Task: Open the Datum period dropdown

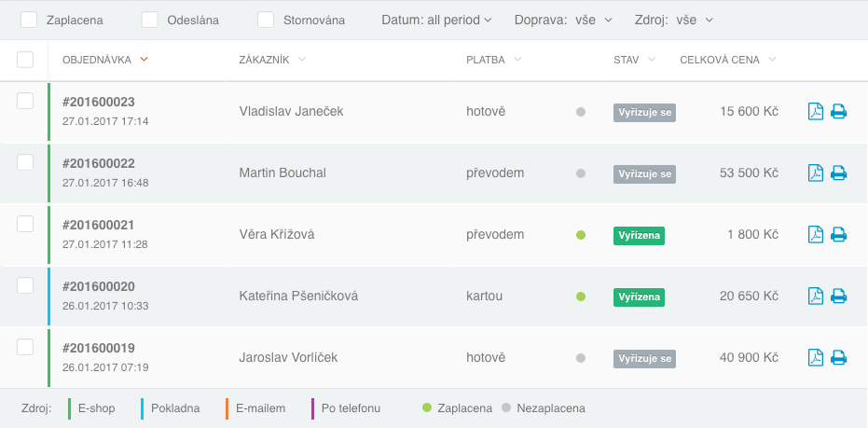Action: click(x=436, y=20)
